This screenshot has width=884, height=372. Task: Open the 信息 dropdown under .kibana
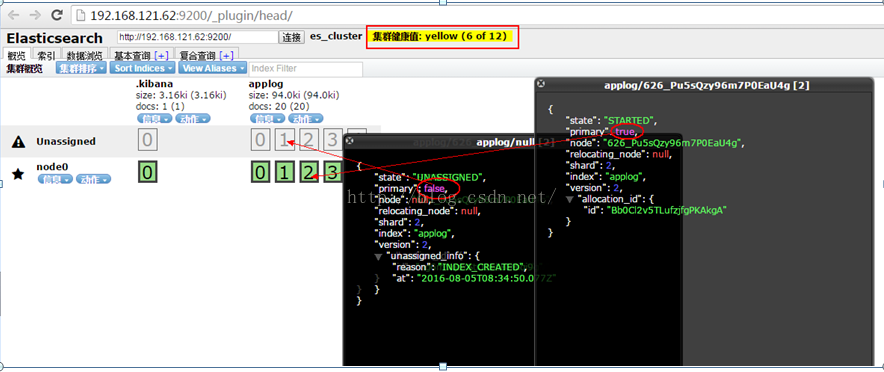[x=154, y=118]
